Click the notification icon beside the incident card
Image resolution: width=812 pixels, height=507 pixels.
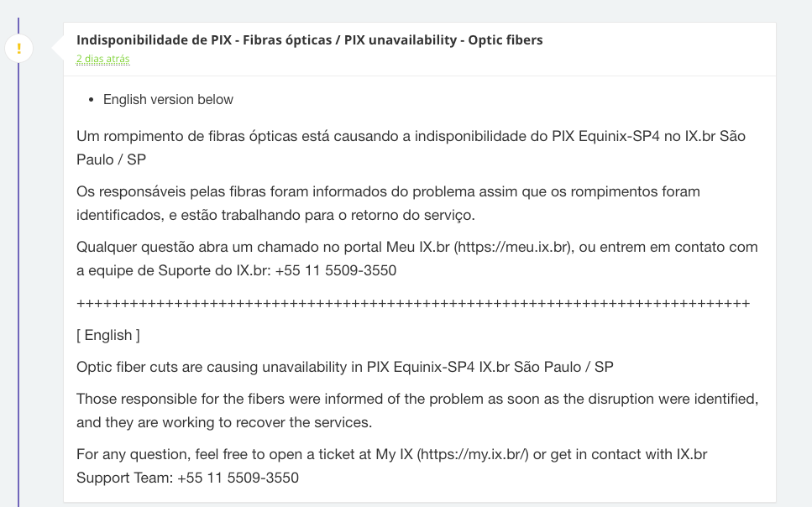coord(18,48)
